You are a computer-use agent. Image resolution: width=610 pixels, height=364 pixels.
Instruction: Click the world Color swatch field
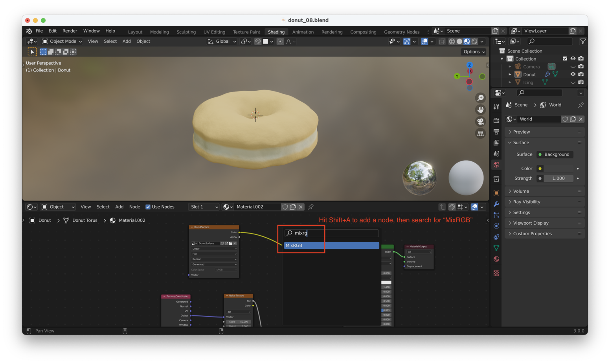pyautogui.click(x=559, y=168)
